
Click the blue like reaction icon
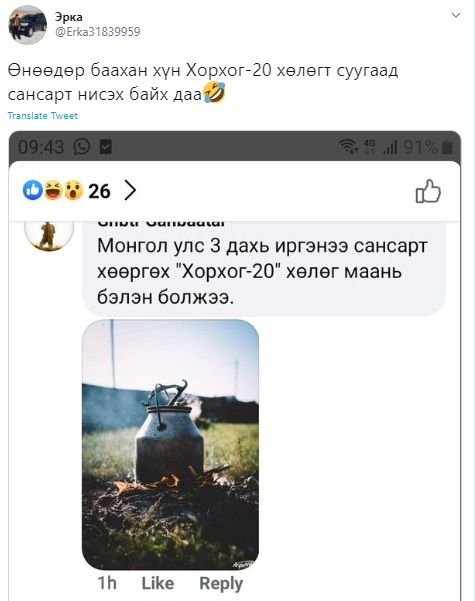(33, 190)
